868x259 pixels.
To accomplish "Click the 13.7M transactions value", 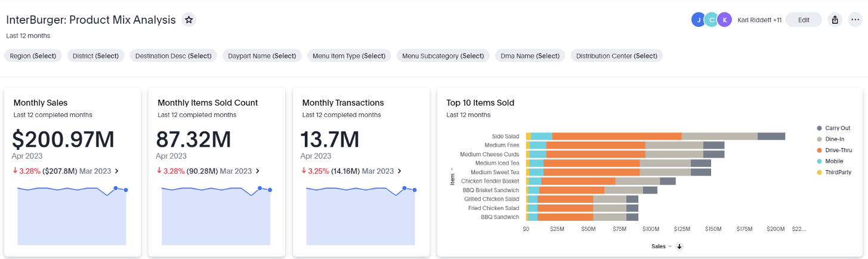I will (x=330, y=139).
